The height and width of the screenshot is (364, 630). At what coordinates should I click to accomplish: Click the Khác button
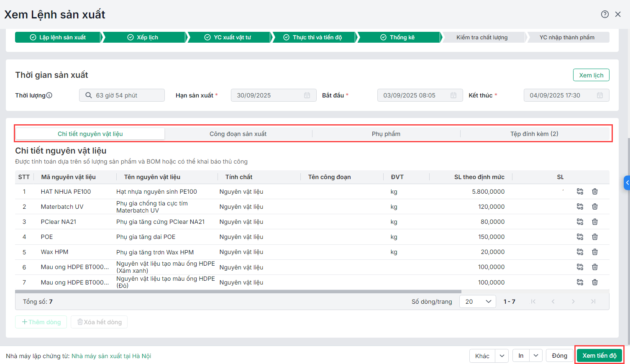click(x=482, y=356)
